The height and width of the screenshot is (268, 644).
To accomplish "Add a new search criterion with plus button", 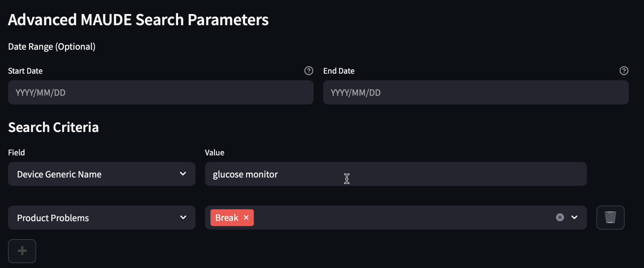I will pyautogui.click(x=22, y=251).
